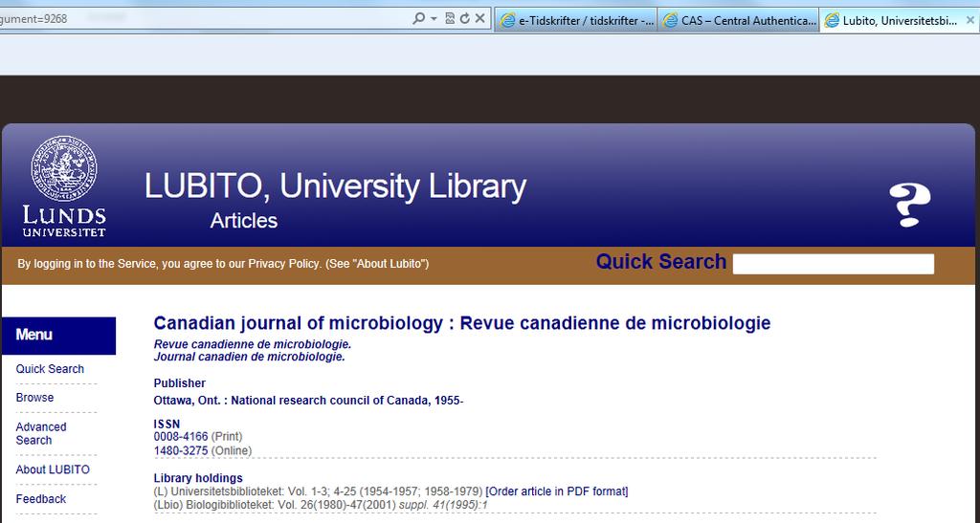Click the CAS tab's Internet Explorer icon

[671, 21]
